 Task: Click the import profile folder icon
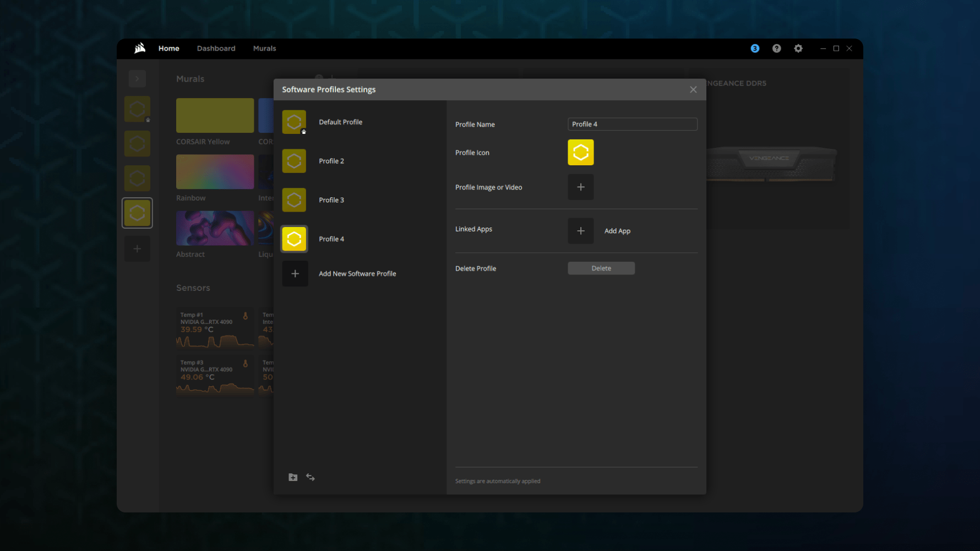[x=293, y=477]
